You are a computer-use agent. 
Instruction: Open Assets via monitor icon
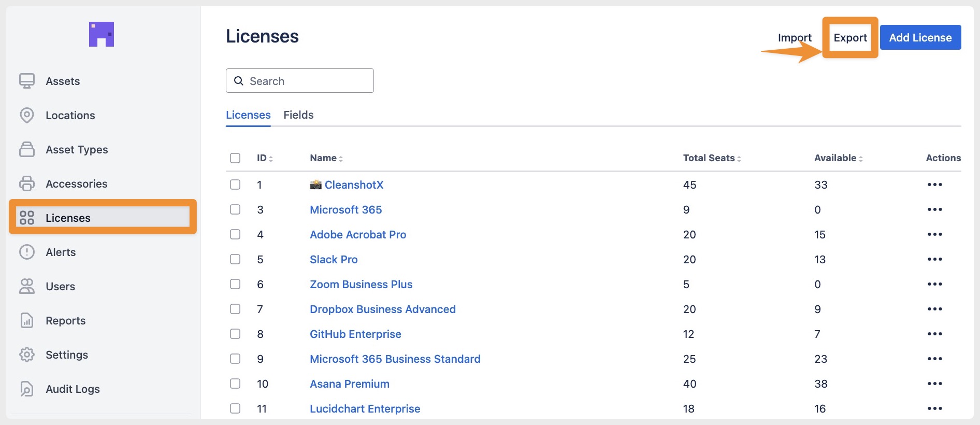(x=27, y=81)
